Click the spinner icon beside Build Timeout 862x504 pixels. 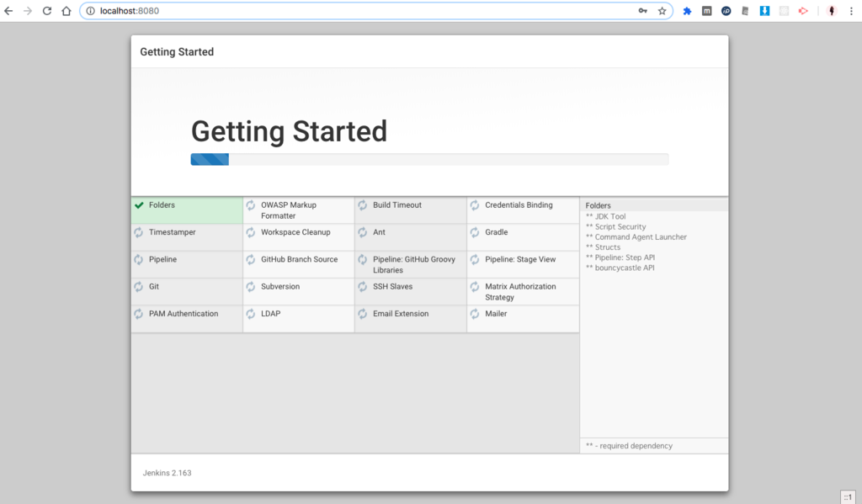click(363, 205)
